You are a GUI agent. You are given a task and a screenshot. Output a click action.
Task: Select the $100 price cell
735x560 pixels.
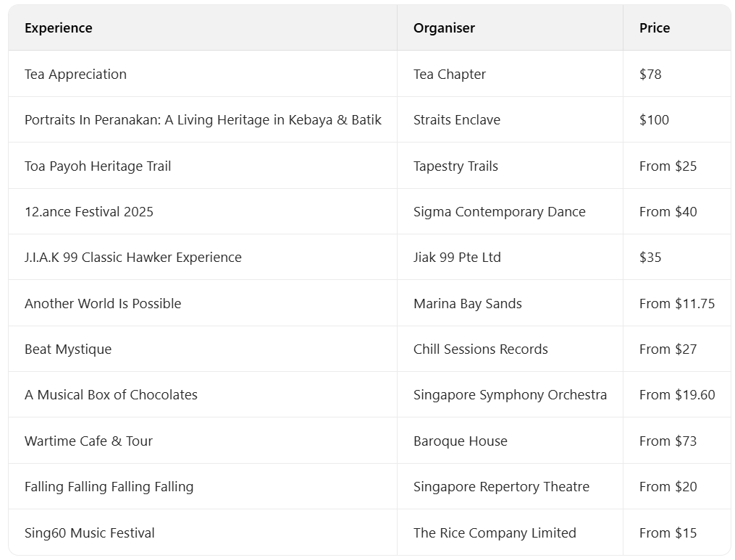654,120
